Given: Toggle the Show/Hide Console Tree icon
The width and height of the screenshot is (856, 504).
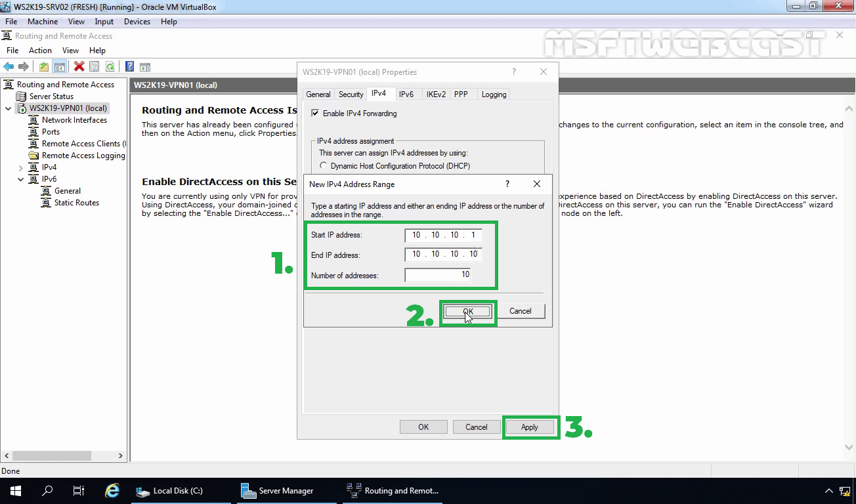Looking at the screenshot, I should tap(59, 66).
